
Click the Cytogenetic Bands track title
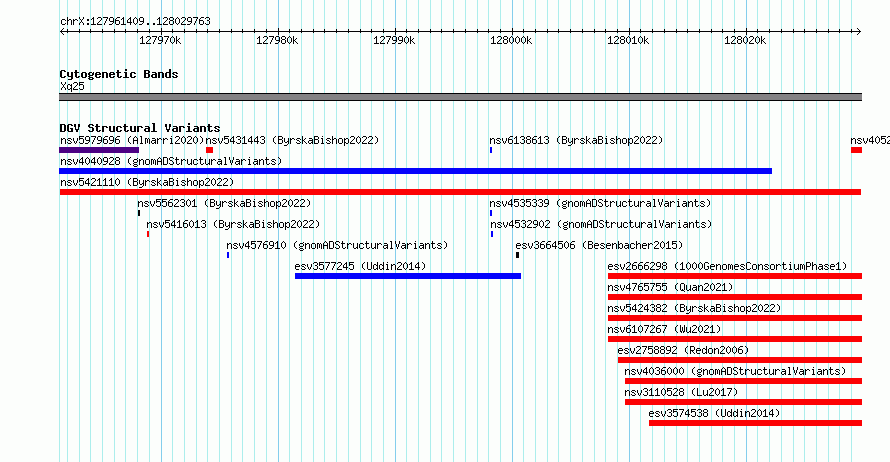pos(119,74)
